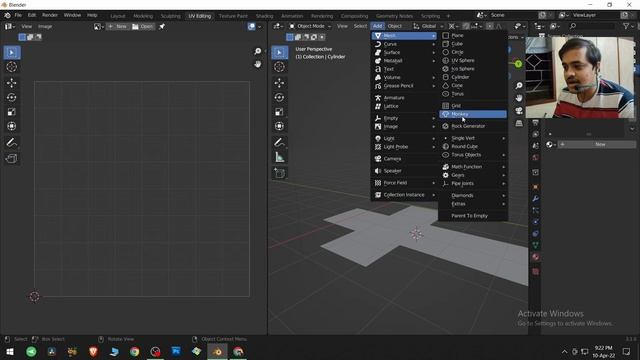Open the Material properties tab
This screenshot has width=640, height=360.
pyautogui.click(x=536, y=257)
